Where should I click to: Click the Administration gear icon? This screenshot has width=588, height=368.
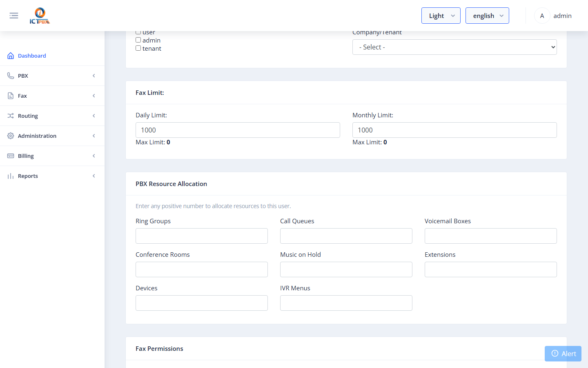11,136
